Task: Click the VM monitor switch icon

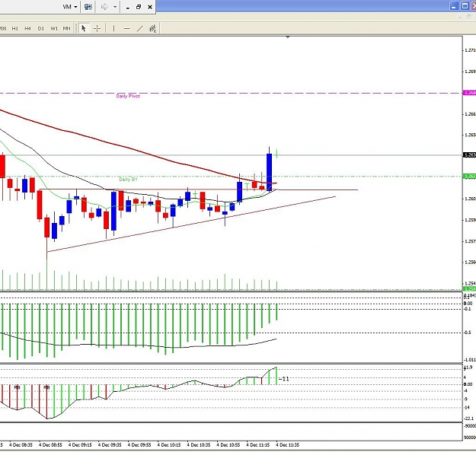Action: [x=88, y=7]
